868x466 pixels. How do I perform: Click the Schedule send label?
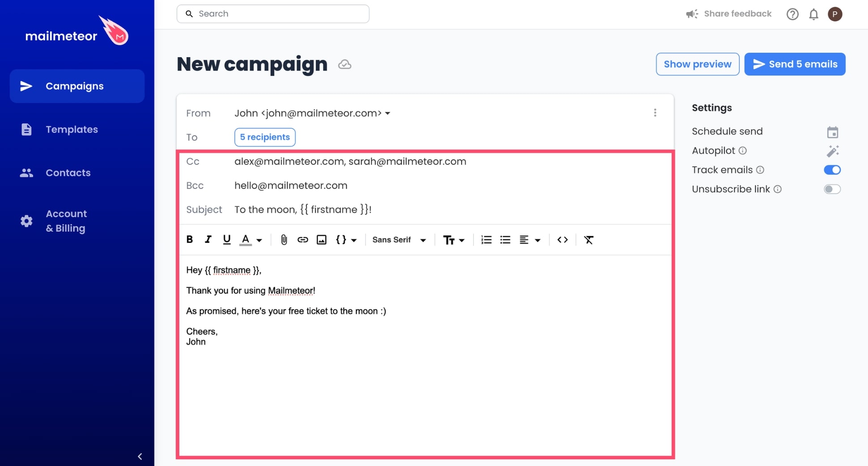[727, 131]
